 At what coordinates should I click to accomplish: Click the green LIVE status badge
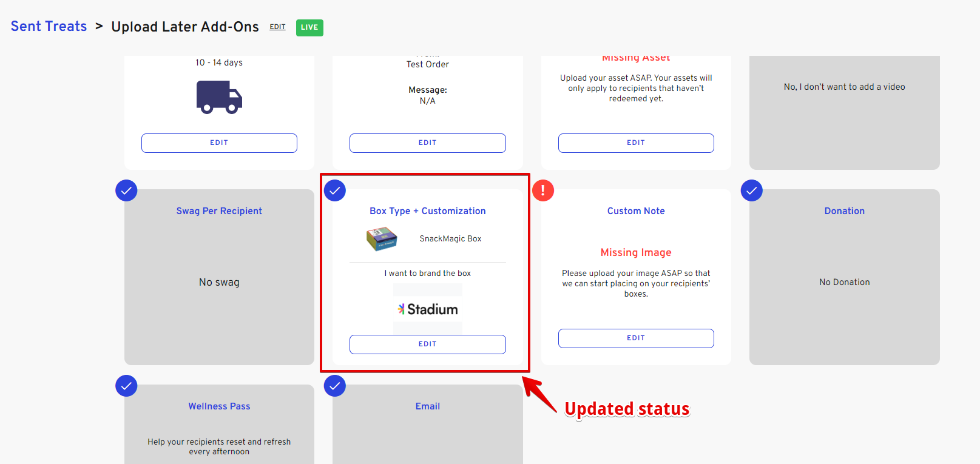click(309, 27)
